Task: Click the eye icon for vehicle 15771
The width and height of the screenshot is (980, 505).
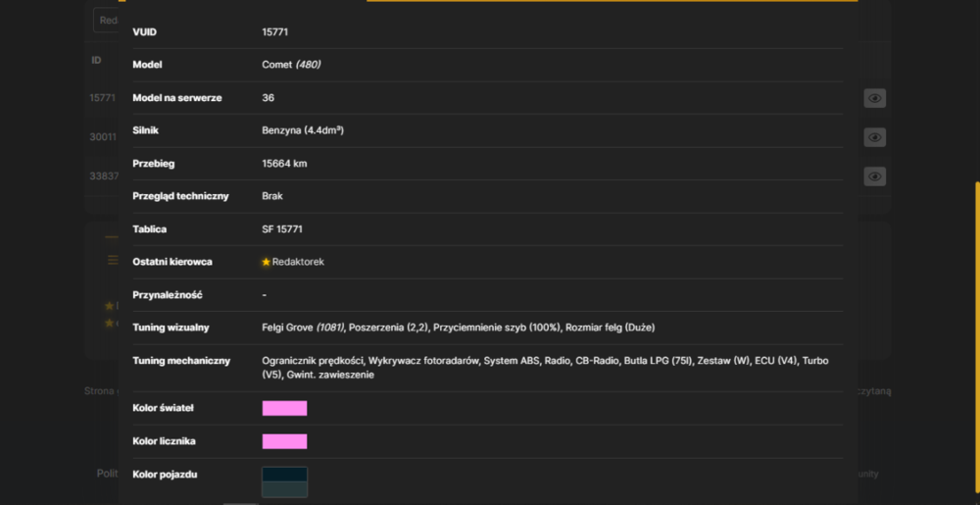Action: click(x=874, y=98)
